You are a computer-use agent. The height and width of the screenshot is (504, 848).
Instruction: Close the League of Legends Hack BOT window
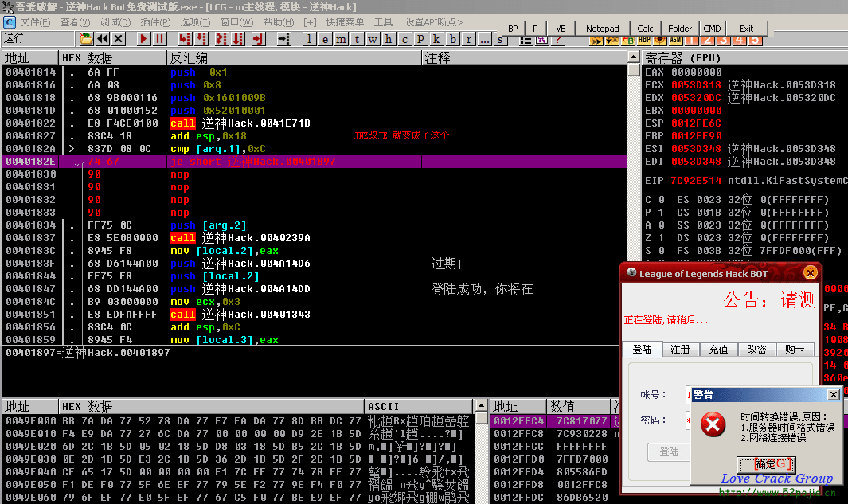click(810, 272)
